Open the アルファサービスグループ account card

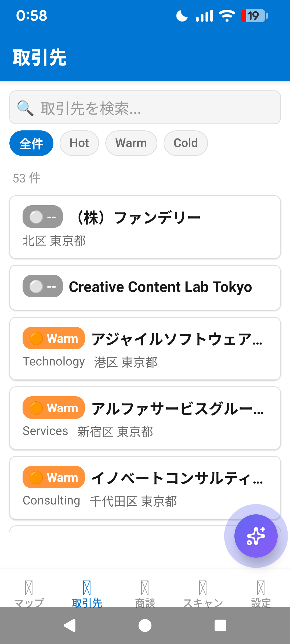click(x=145, y=418)
